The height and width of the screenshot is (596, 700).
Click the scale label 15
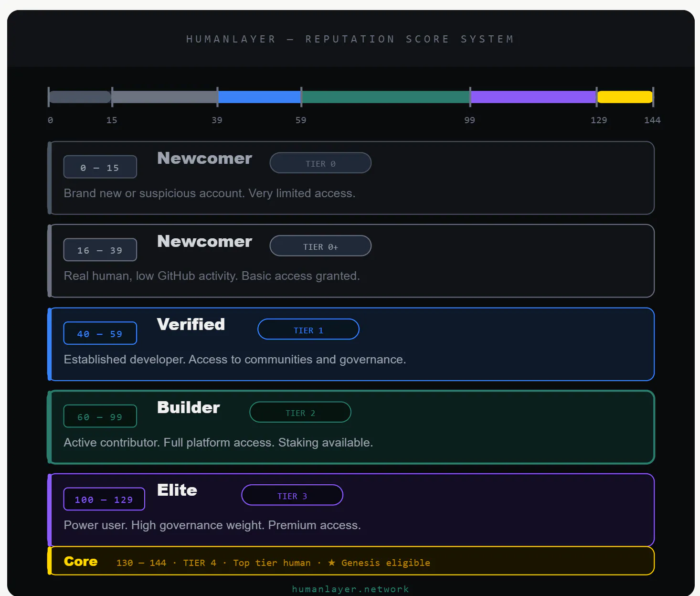coord(112,120)
